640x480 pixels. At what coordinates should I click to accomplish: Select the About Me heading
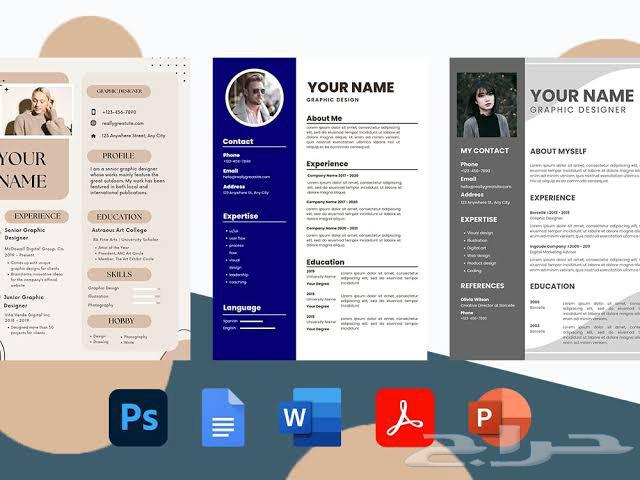click(x=324, y=118)
